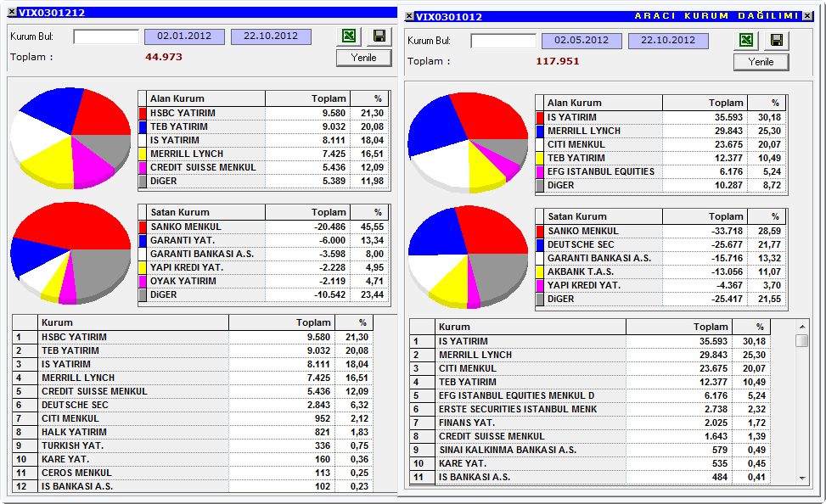Click total value 117.951
826x504 pixels.
[x=558, y=61]
